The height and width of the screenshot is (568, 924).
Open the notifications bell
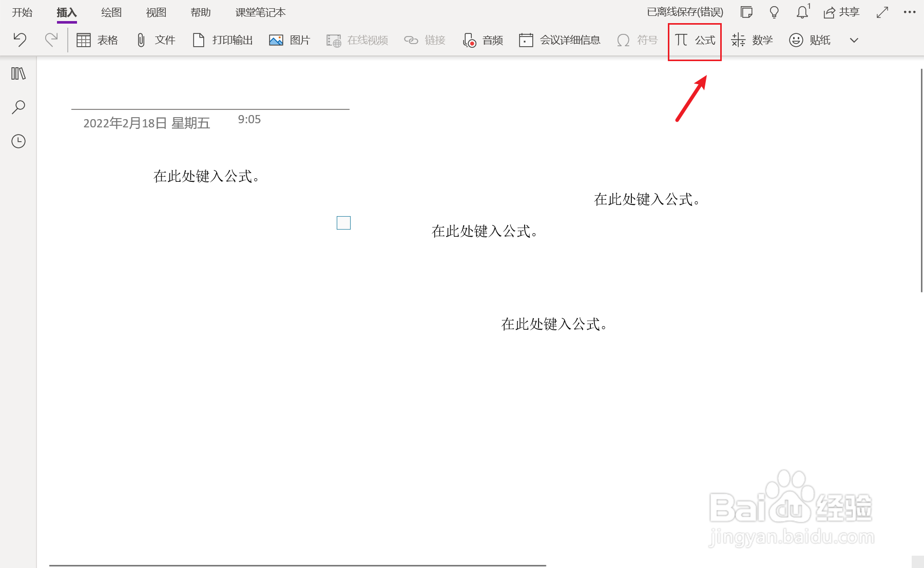803,11
